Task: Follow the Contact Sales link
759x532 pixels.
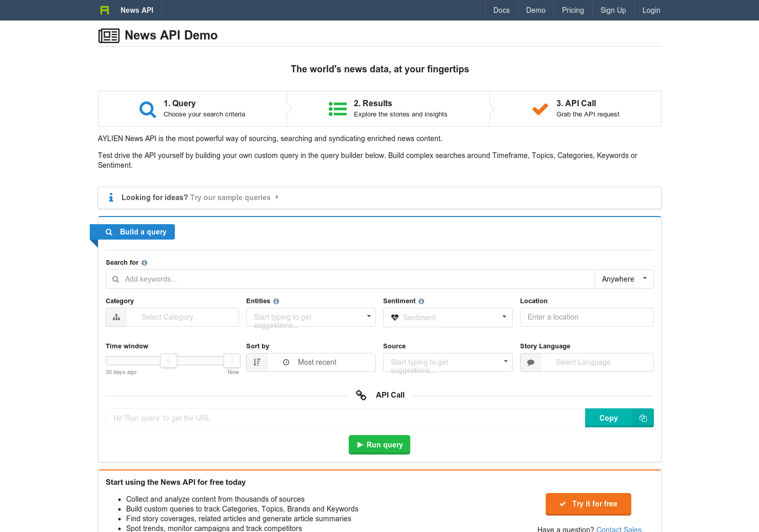Action: coord(619,529)
